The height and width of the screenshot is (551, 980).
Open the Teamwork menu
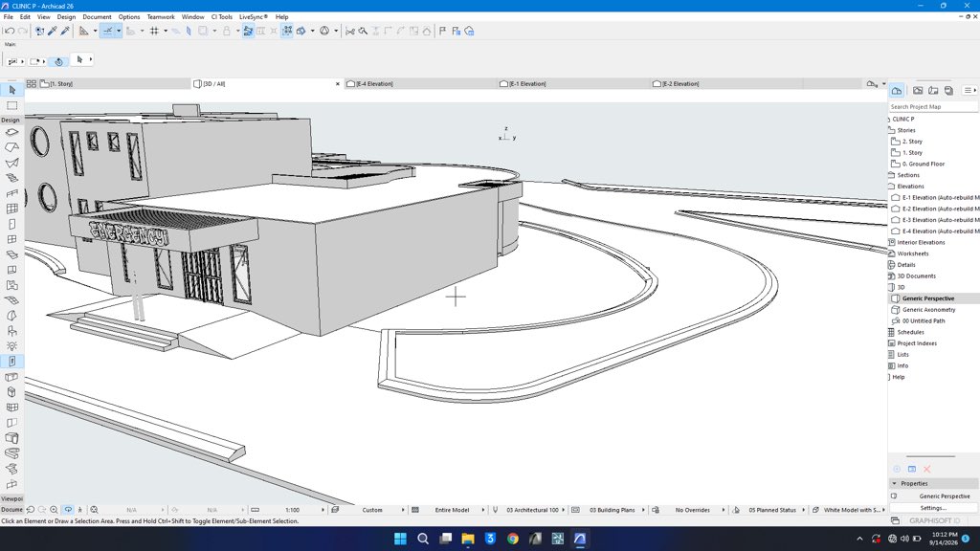161,17
